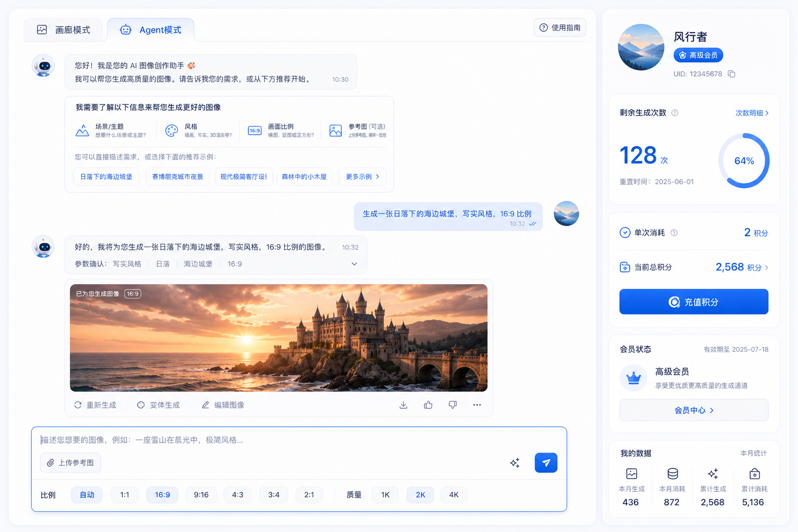
Task: Choose 赛博朋克城市夜景 example
Action: point(178,177)
